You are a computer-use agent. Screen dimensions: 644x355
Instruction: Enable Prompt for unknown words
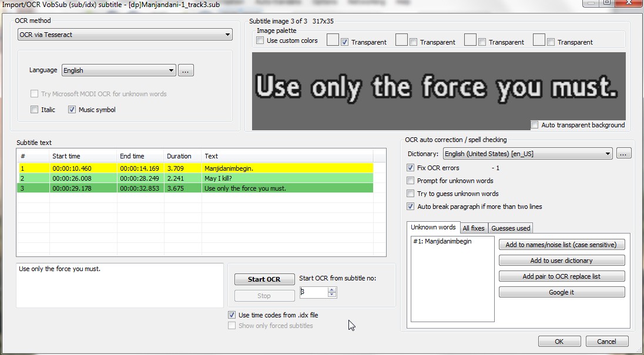[x=410, y=181]
